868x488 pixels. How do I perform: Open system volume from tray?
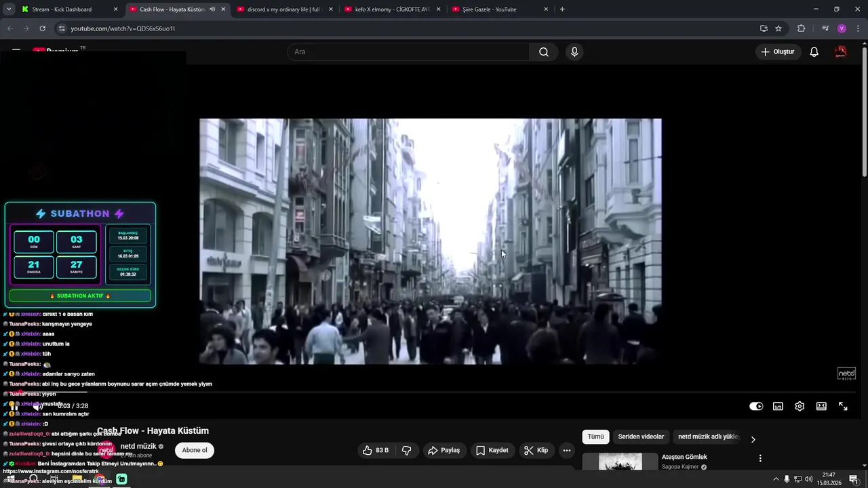[808, 479]
